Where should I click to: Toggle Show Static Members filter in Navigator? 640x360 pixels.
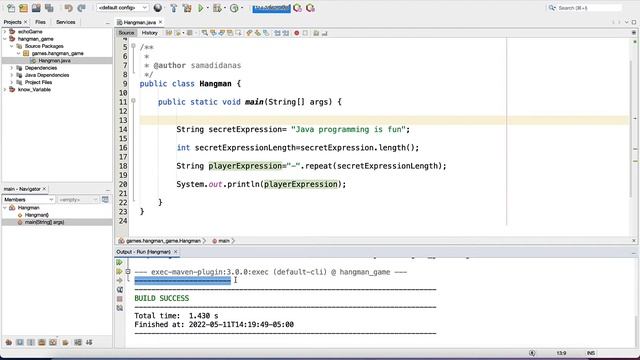click(31, 342)
